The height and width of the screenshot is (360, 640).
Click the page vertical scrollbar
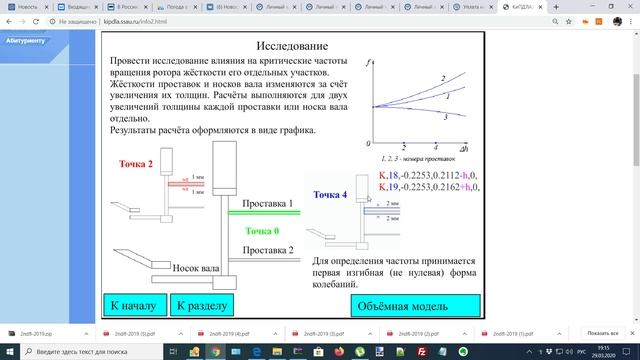pos(636,120)
